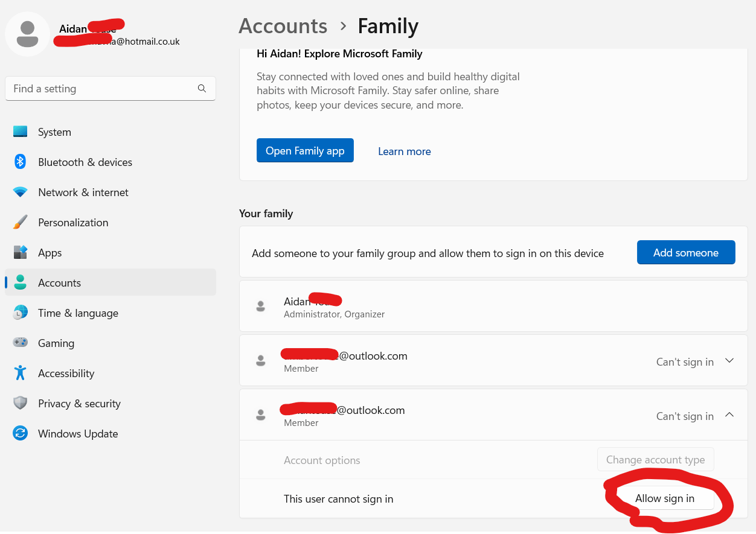The height and width of the screenshot is (534, 756).
Task: Select Accounts in the sidebar
Action: tap(60, 282)
